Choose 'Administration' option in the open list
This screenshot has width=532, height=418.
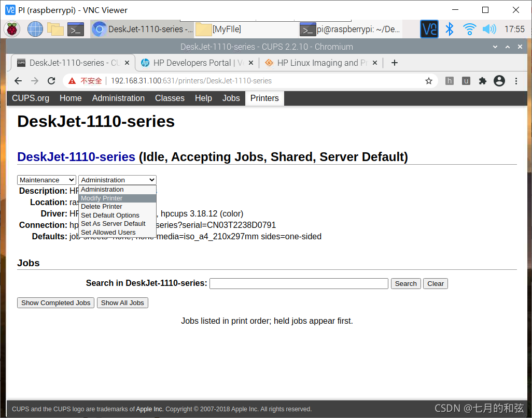tap(117, 190)
